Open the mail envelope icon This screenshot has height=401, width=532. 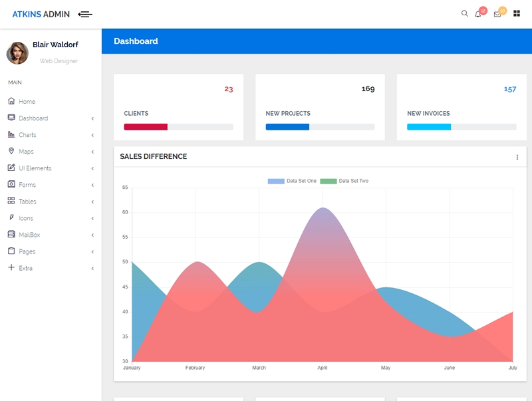tap(497, 14)
